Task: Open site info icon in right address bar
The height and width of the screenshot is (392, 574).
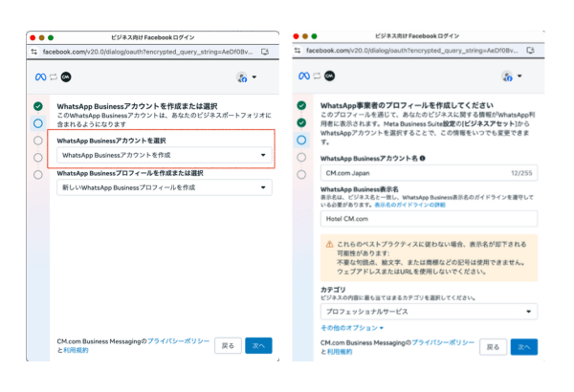Action: pos(298,51)
